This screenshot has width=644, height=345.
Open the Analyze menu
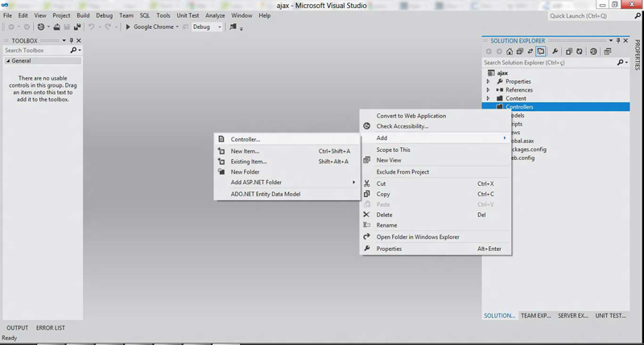215,15
